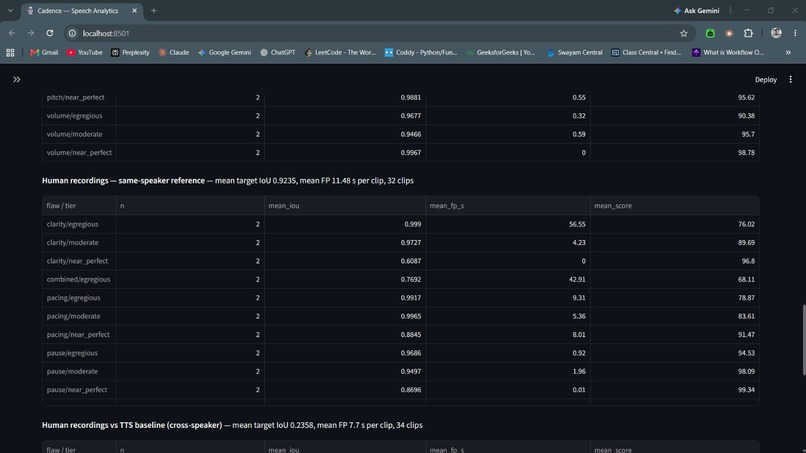Go forward in browser history

tap(31, 33)
